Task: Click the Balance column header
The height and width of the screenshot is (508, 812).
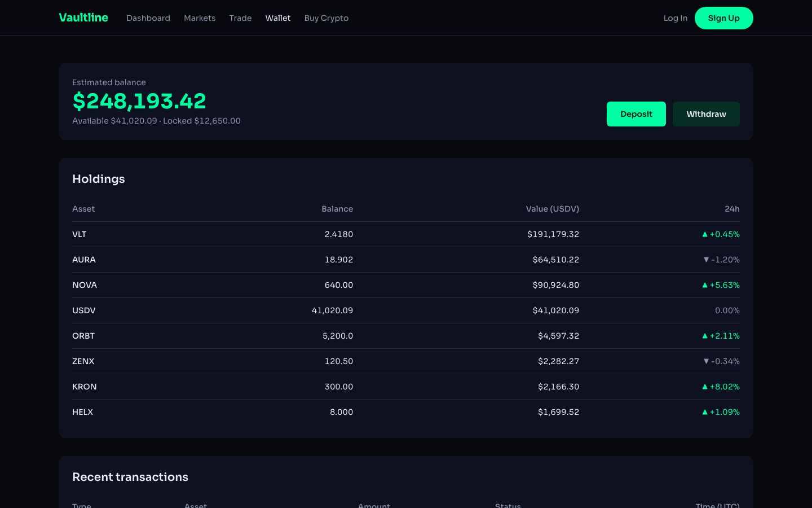Action: [x=337, y=209]
